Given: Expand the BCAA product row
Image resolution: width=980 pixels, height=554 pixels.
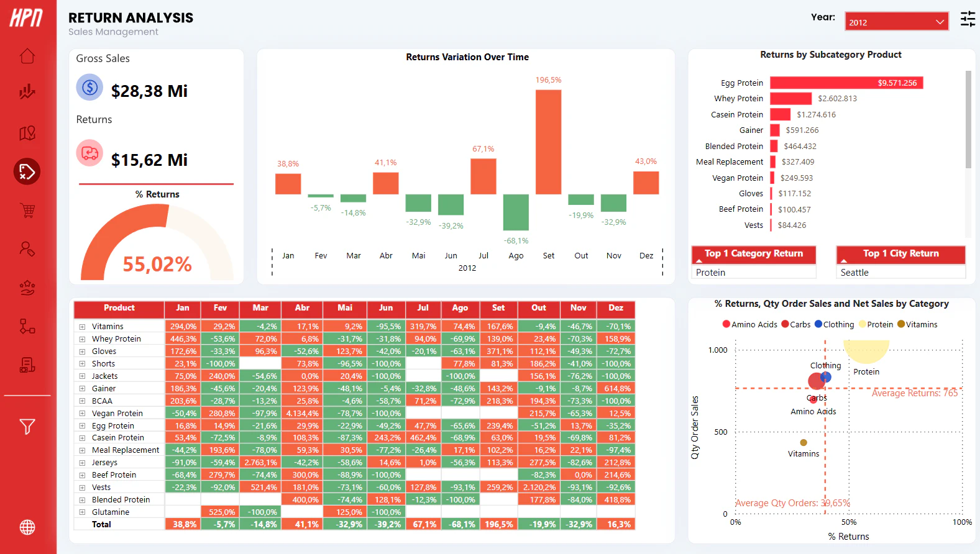Looking at the screenshot, I should coord(81,401).
